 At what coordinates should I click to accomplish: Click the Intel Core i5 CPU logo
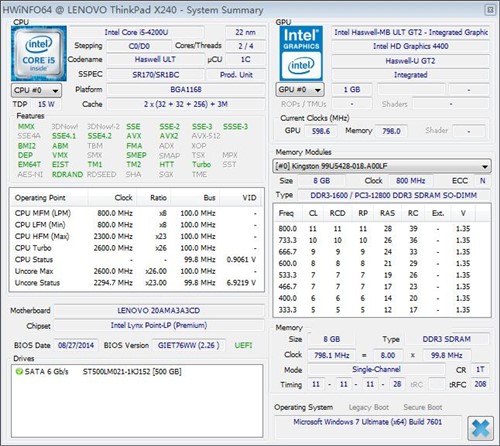point(39,54)
